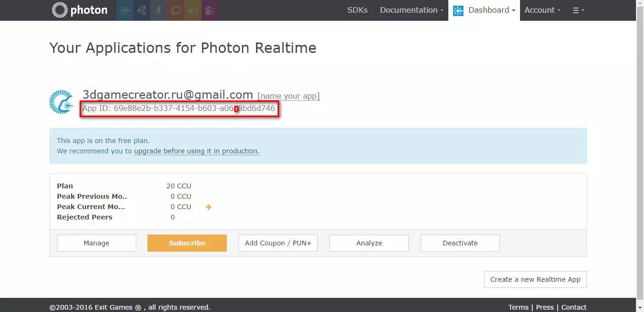Screen dimensions: 644x312
Task: Select the highlighted App ID field
Action: click(179, 108)
